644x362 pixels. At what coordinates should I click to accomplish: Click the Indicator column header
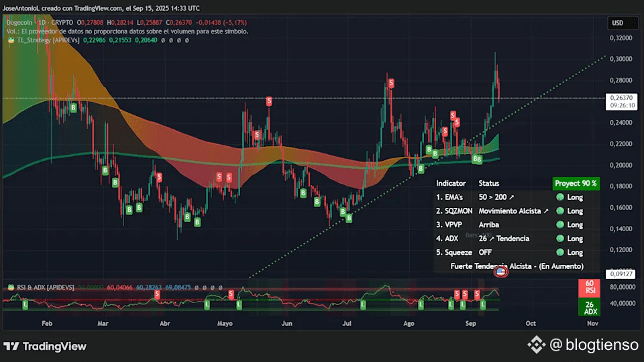tap(451, 184)
